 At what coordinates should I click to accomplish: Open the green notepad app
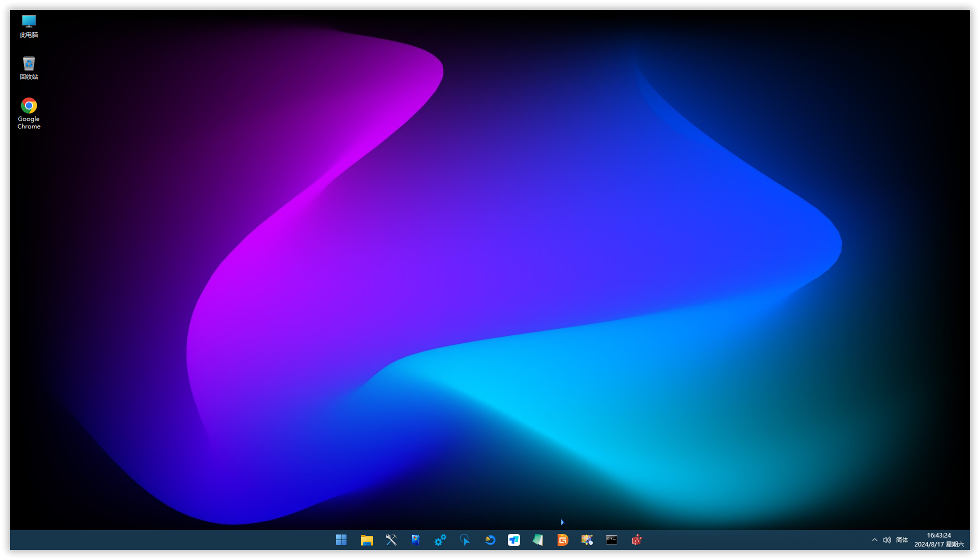[x=538, y=540]
